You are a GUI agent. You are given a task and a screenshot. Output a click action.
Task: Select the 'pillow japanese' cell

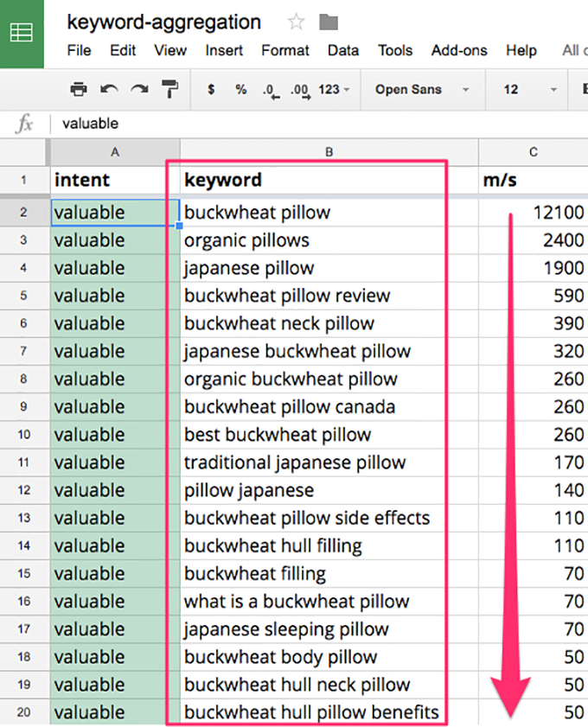coord(329,490)
